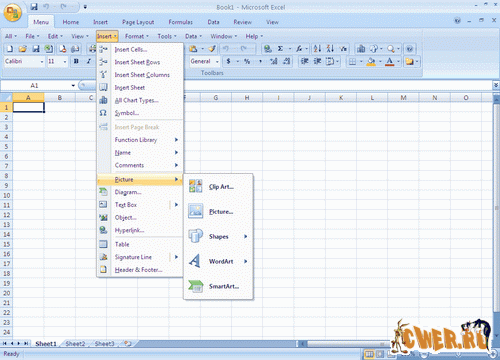Toggle Italic formatting button
The height and width of the screenshot is (360, 500).
pyautogui.click(x=89, y=61)
